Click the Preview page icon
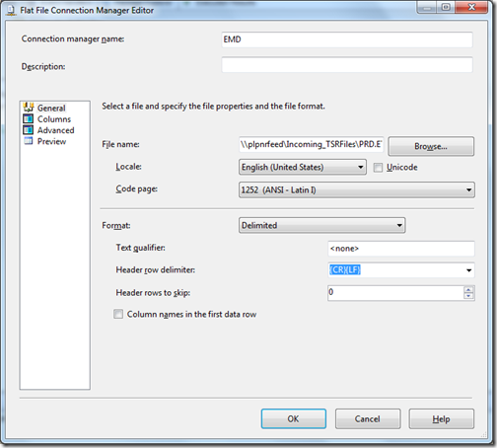 [29, 141]
